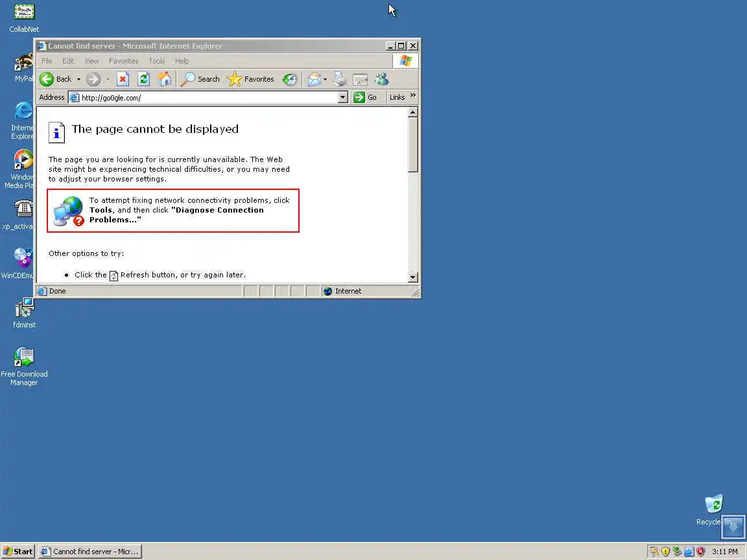Screen dimensions: 747x560
Task: Open the Messenger people icon
Action: click(x=381, y=79)
